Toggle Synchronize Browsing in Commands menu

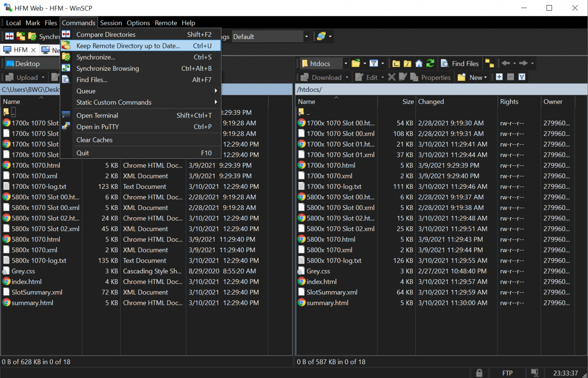(107, 68)
